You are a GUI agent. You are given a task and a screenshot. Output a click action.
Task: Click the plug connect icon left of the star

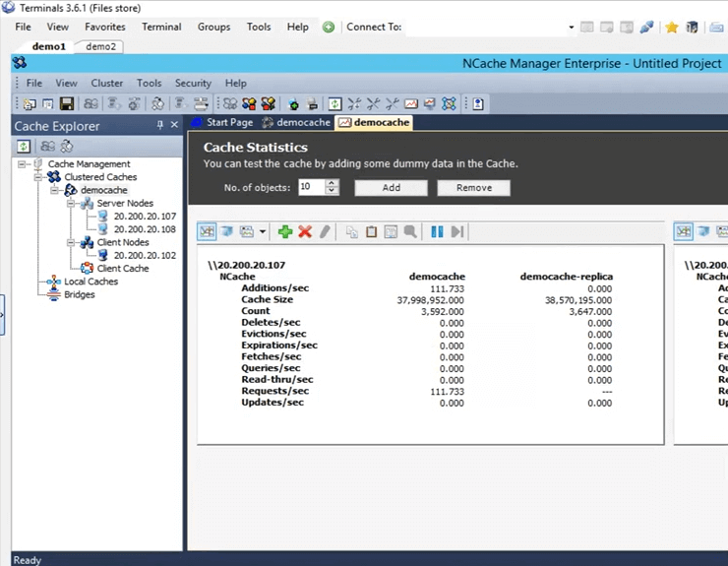(x=646, y=27)
